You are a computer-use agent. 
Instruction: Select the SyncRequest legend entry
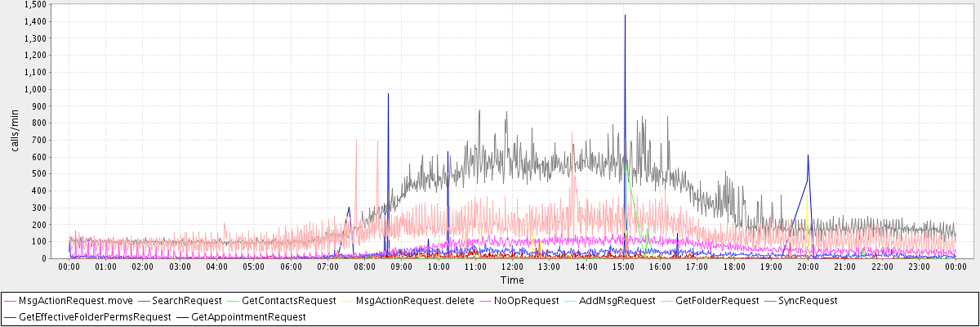(809, 301)
